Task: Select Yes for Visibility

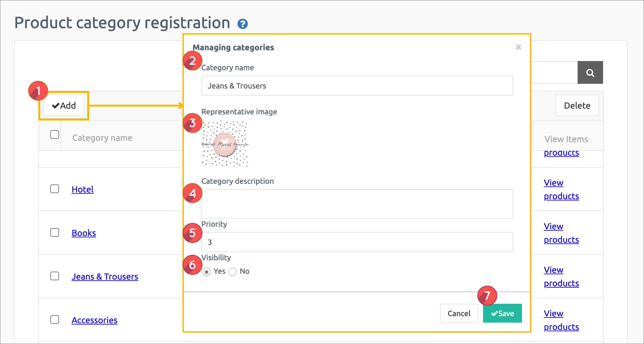Action: (x=207, y=272)
